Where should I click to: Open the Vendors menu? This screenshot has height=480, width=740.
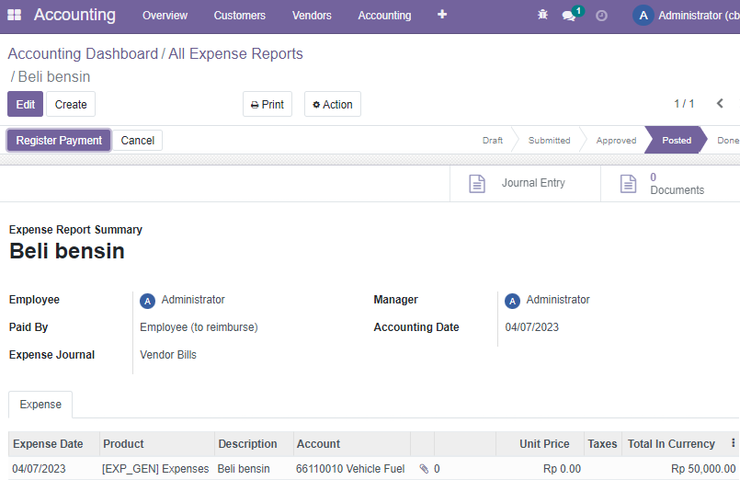(x=311, y=16)
